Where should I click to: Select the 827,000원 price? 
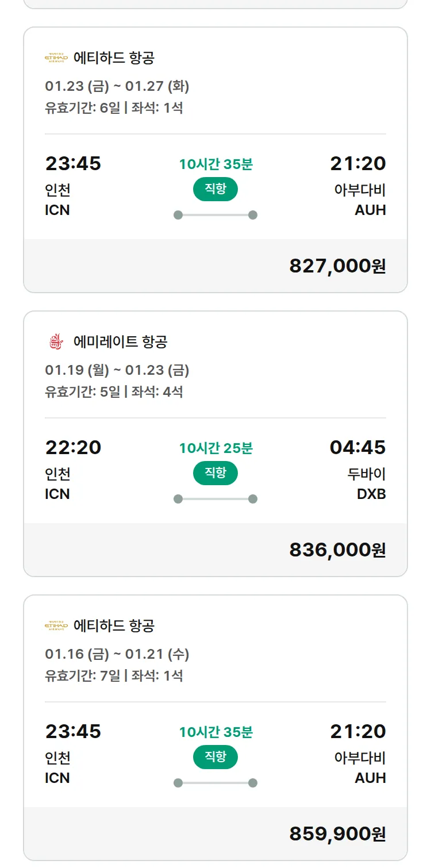point(337,266)
